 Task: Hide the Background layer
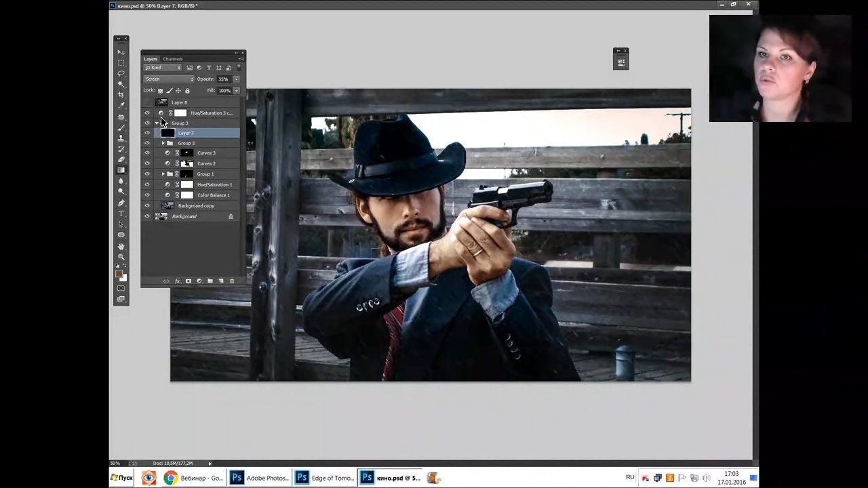(x=147, y=216)
